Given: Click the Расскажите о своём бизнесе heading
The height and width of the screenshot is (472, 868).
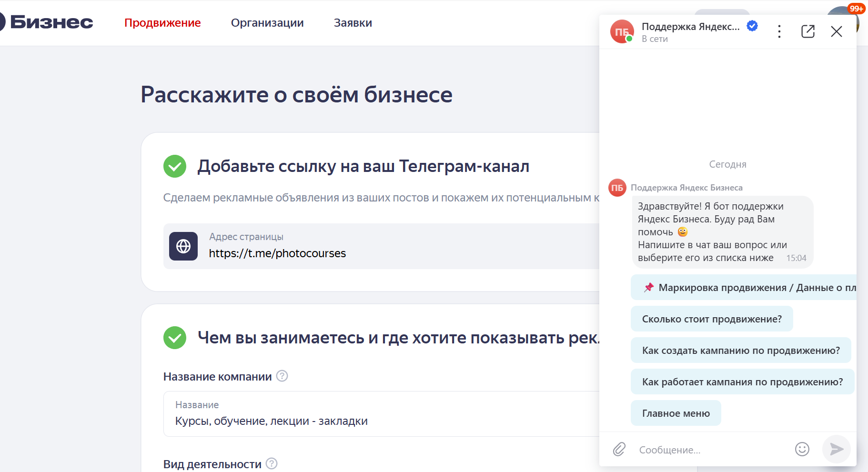Looking at the screenshot, I should coord(296,94).
